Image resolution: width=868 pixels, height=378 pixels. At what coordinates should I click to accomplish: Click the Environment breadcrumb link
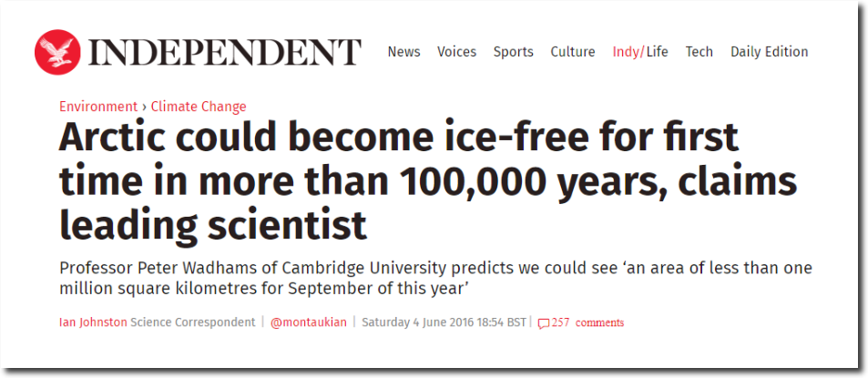click(x=98, y=107)
